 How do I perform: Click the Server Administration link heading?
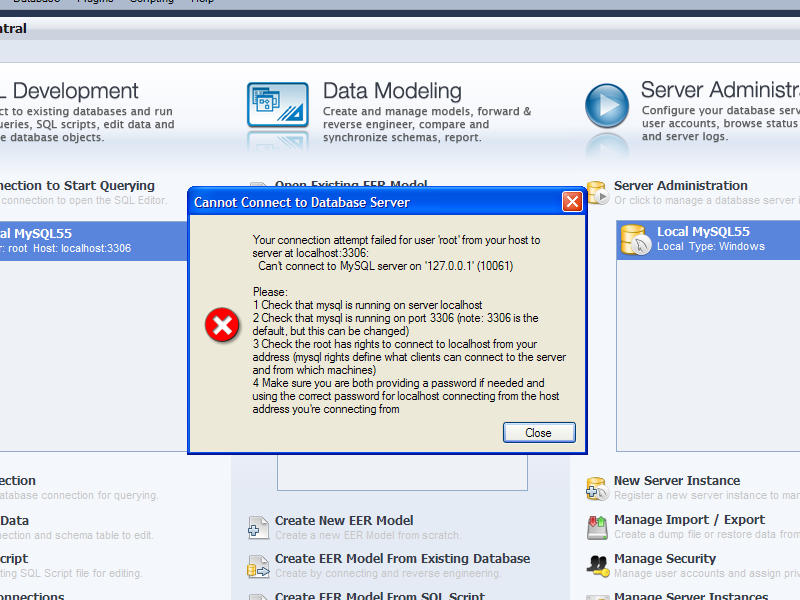(x=681, y=186)
